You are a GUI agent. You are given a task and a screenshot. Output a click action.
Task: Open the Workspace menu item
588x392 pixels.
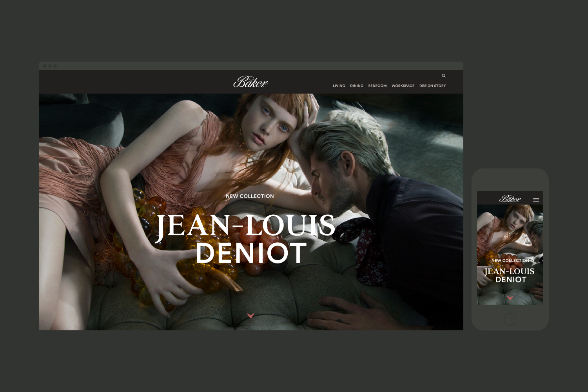tap(403, 86)
